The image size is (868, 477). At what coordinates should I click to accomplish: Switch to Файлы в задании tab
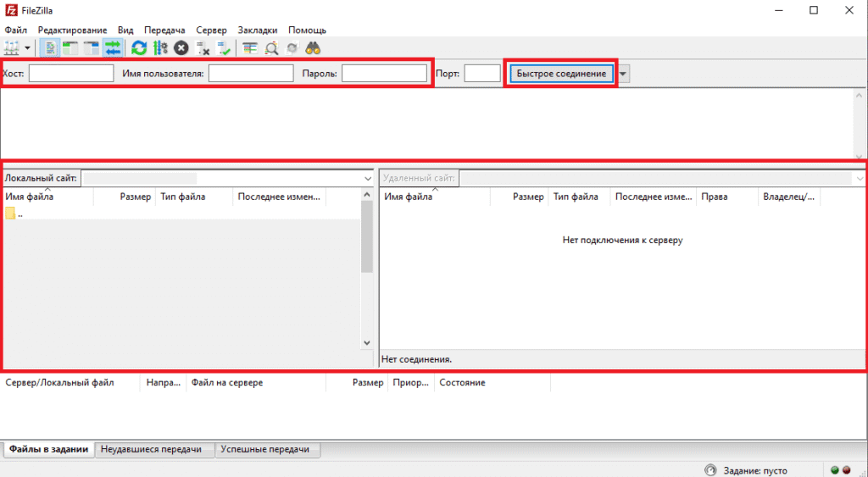coord(48,449)
